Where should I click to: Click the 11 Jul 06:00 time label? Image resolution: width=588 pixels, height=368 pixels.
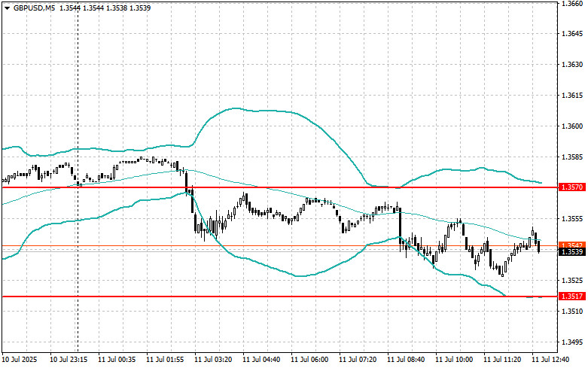(x=309, y=360)
